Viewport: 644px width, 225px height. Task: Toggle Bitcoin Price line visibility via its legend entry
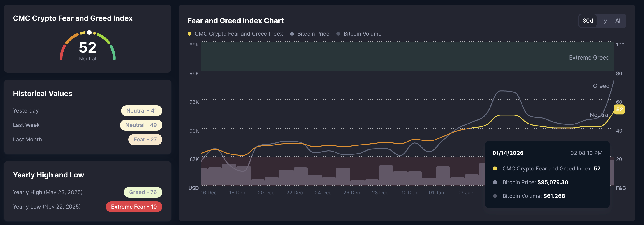[313, 34]
